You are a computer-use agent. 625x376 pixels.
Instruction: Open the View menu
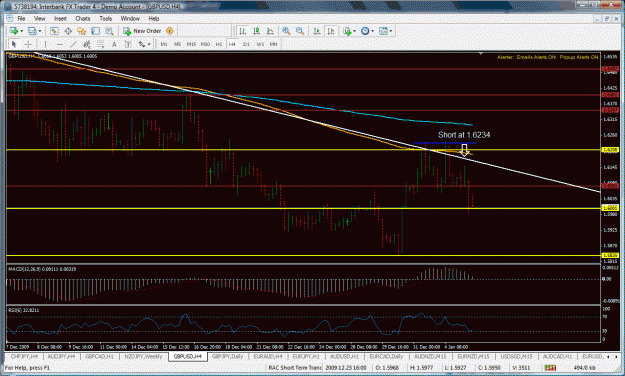[39, 18]
